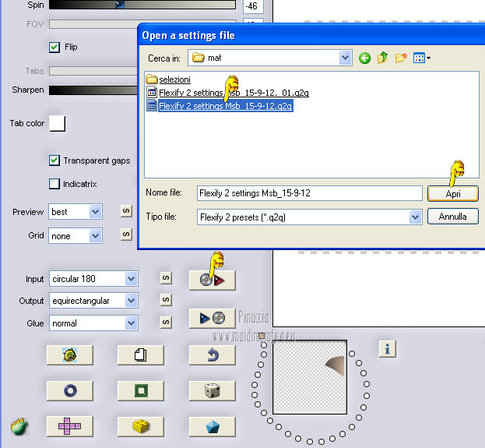Click the yellow brick icon button
485x448 pixels.
coord(141,426)
